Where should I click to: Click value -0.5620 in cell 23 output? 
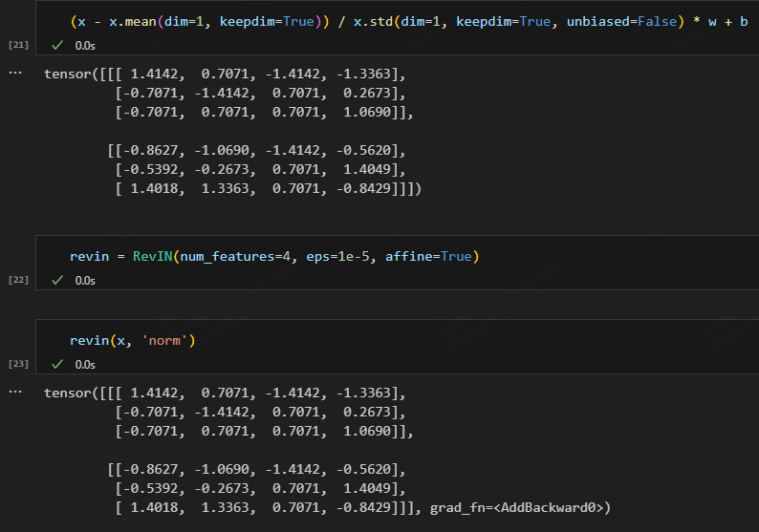click(x=363, y=469)
